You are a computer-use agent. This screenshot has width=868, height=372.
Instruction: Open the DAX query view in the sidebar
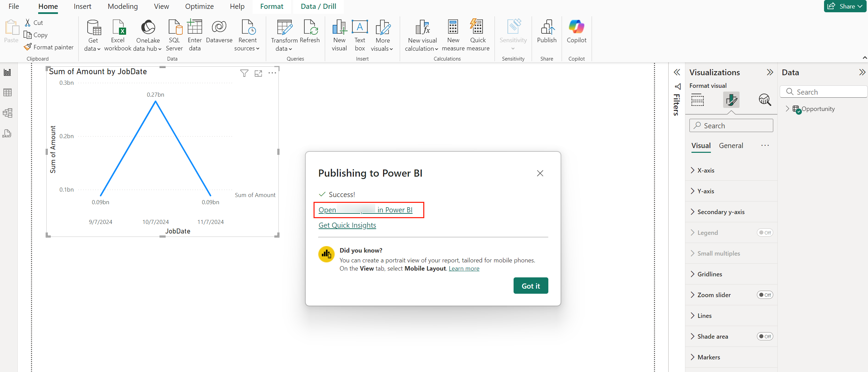pyautogui.click(x=7, y=133)
